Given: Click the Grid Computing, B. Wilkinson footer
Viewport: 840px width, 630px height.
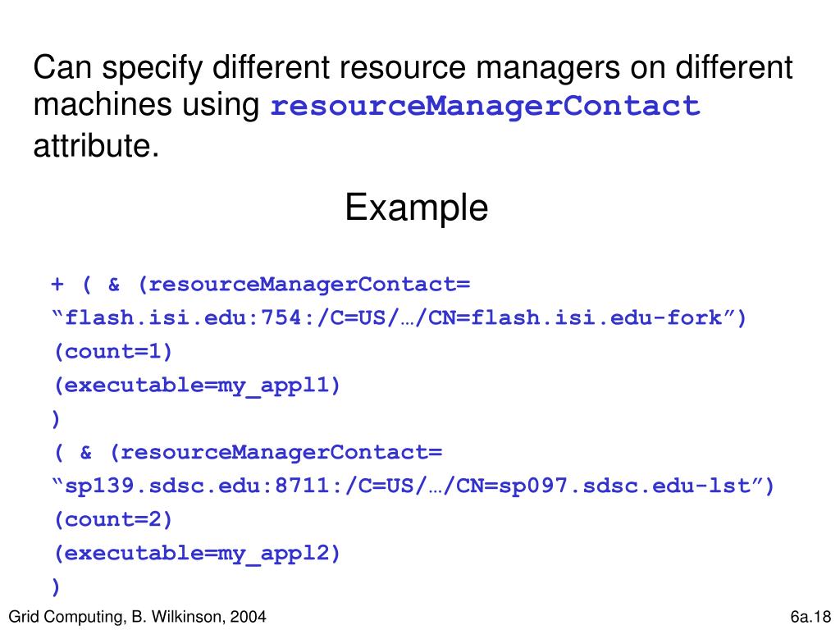Looking at the screenshot, I should tap(138, 617).
